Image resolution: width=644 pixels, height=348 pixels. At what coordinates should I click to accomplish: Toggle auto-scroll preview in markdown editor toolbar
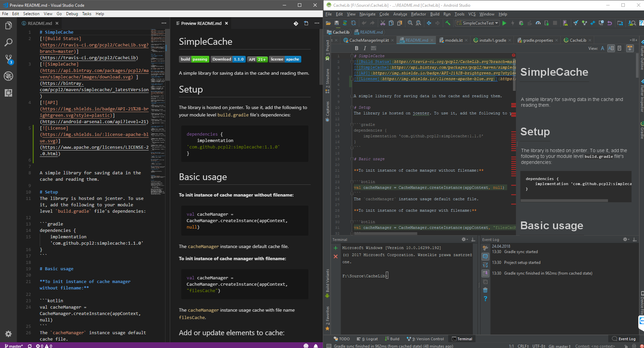630,48
